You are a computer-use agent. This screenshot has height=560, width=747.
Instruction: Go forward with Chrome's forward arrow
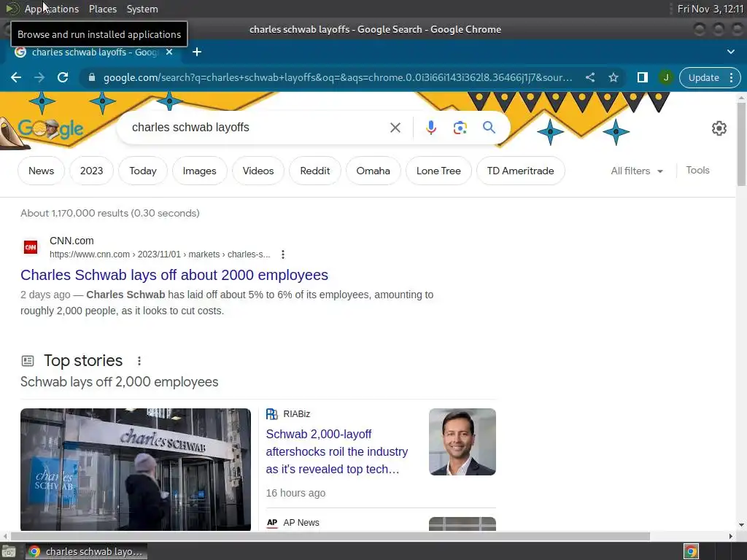click(39, 77)
